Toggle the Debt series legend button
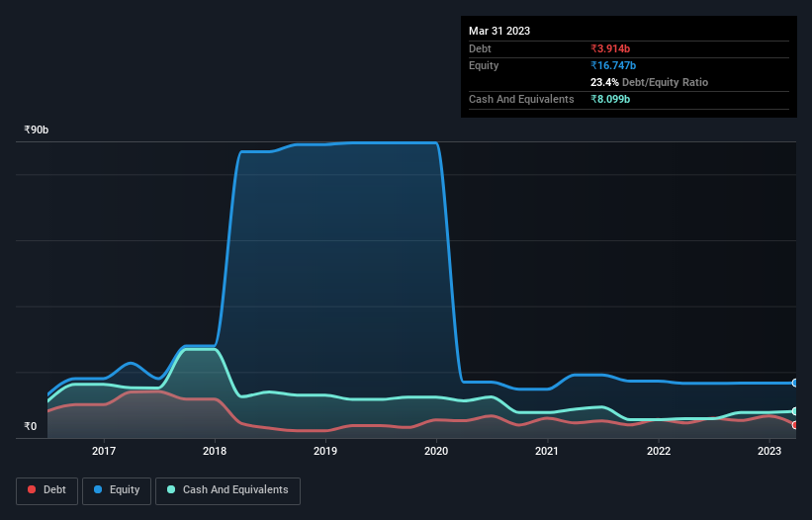Screen dimensions: 812x520 tap(46, 490)
